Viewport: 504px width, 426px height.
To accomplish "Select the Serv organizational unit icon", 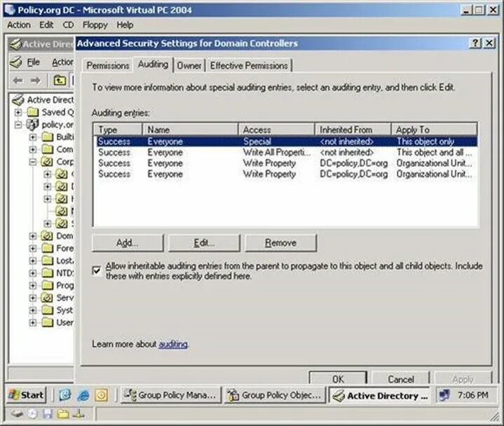I will coord(47,298).
